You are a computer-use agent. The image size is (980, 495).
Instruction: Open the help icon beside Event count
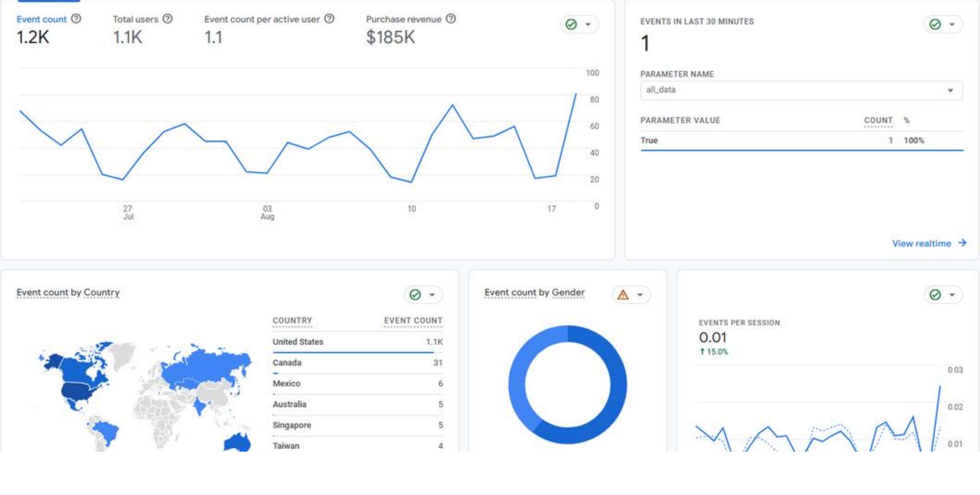tap(76, 19)
